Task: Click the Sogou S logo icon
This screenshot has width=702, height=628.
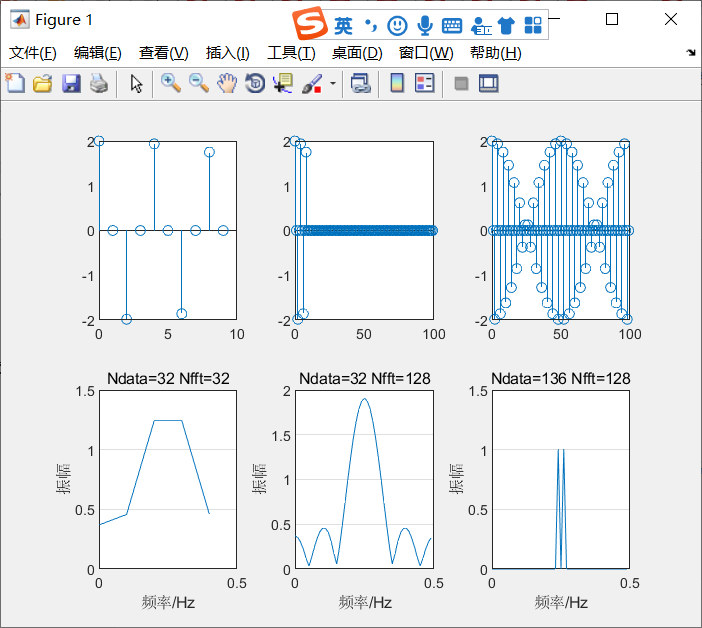Action: (x=309, y=23)
